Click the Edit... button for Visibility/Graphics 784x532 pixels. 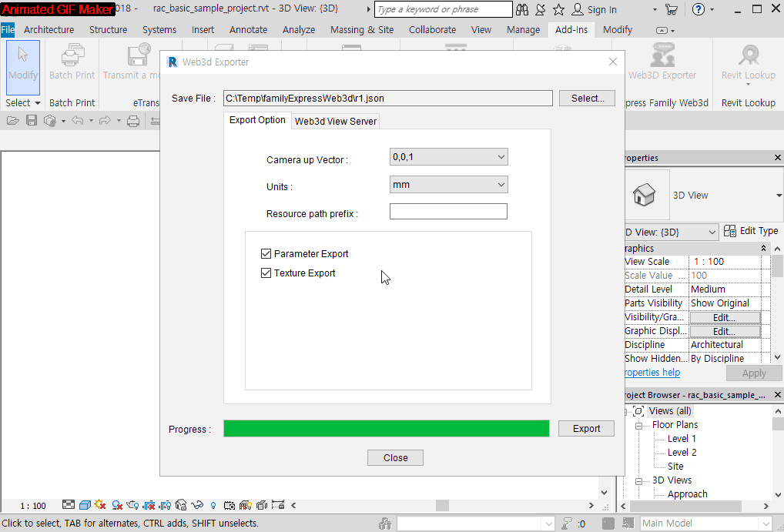point(725,317)
